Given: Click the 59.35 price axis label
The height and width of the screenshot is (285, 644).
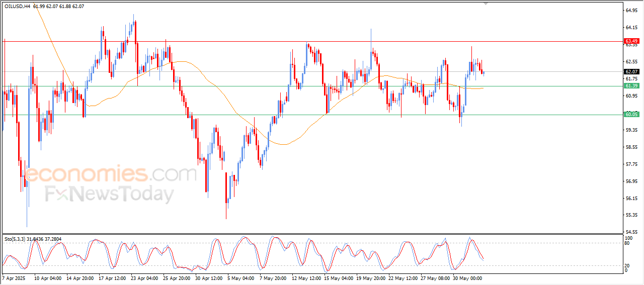Looking at the screenshot, I should point(631,130).
